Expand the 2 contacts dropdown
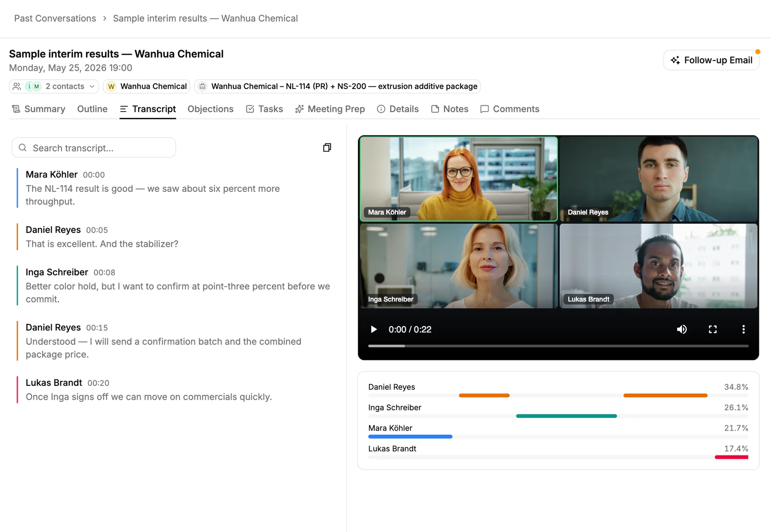The width and height of the screenshot is (770, 532). [54, 87]
